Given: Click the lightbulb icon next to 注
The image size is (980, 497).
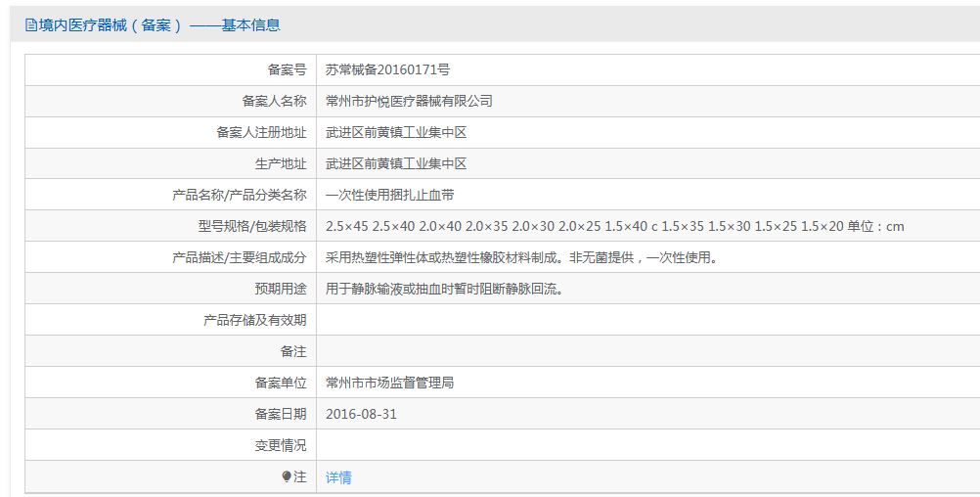Looking at the screenshot, I should pos(287,477).
